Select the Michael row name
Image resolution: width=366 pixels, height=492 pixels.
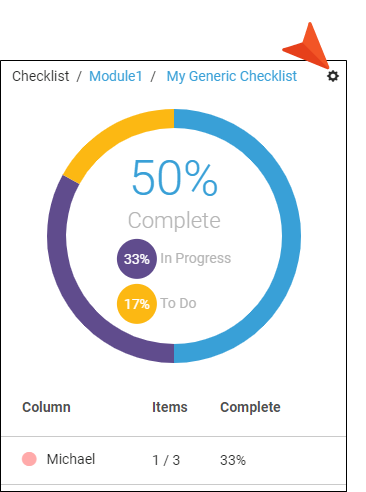point(71,459)
